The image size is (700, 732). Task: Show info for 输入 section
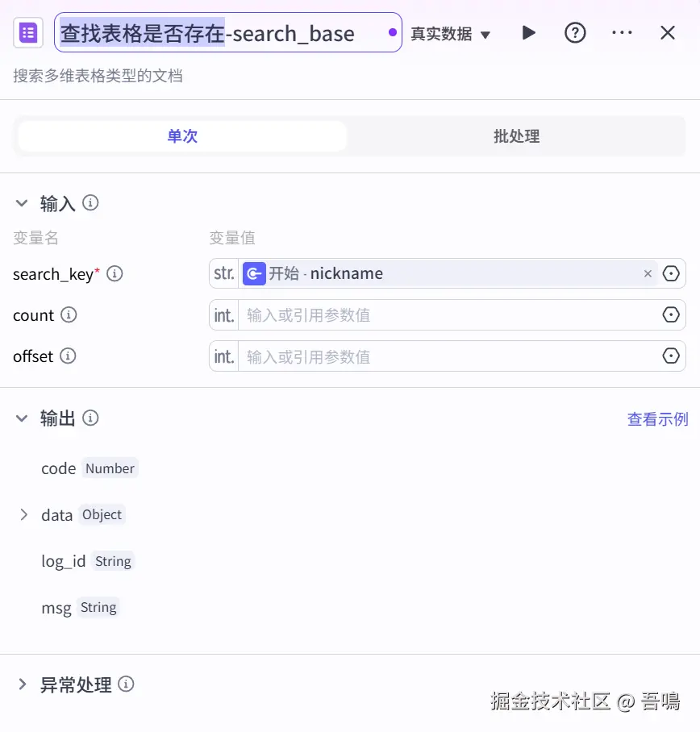point(90,202)
